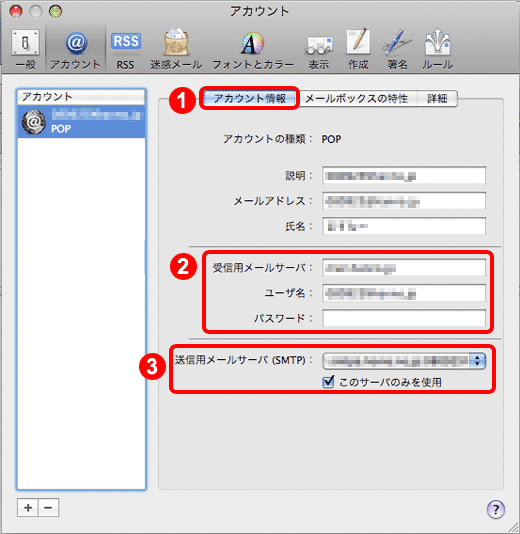Expand the 送信用メールサーバ (SMTP) dropdown
This screenshot has height=534, width=520.
click(404, 361)
